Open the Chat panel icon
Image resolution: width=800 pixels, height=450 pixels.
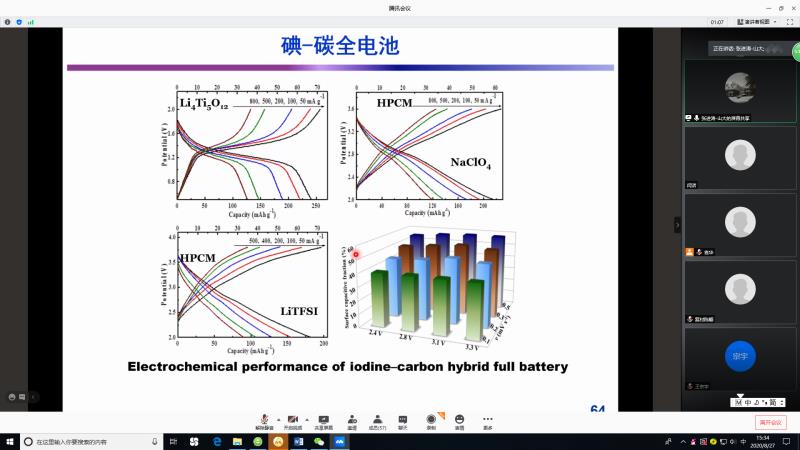click(404, 420)
